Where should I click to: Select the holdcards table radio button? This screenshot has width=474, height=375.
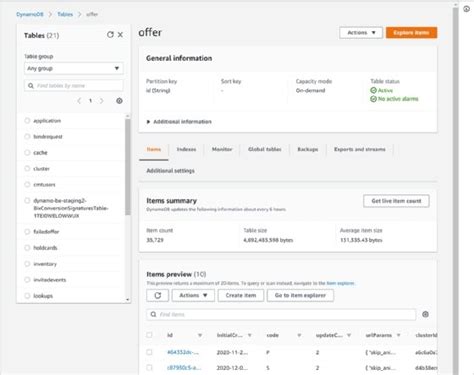(x=27, y=247)
